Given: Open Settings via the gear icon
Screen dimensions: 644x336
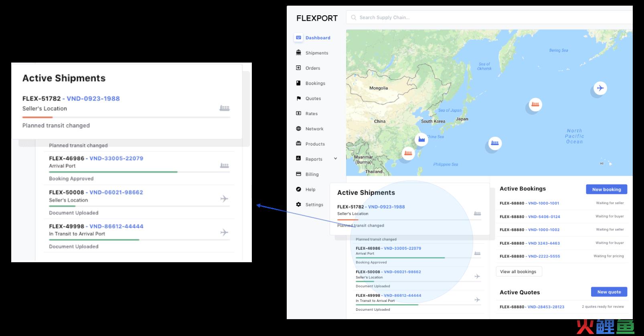Looking at the screenshot, I should [298, 204].
